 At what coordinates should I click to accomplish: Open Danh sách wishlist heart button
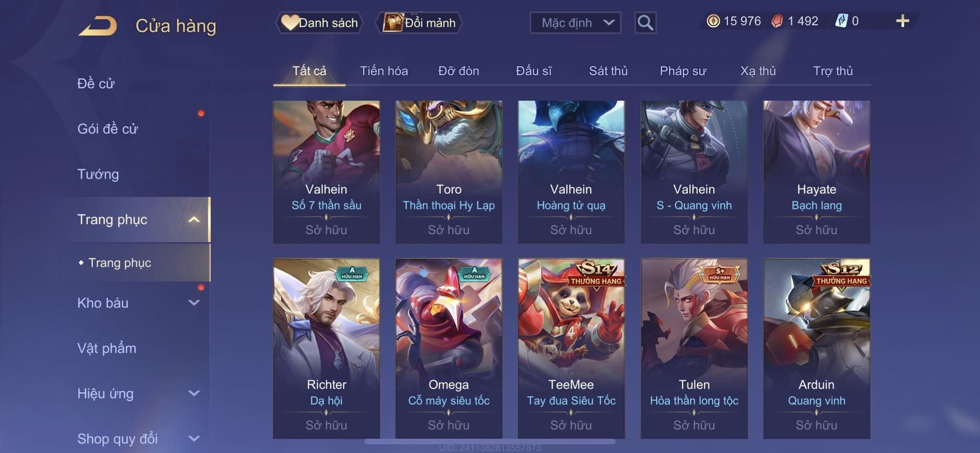click(320, 23)
